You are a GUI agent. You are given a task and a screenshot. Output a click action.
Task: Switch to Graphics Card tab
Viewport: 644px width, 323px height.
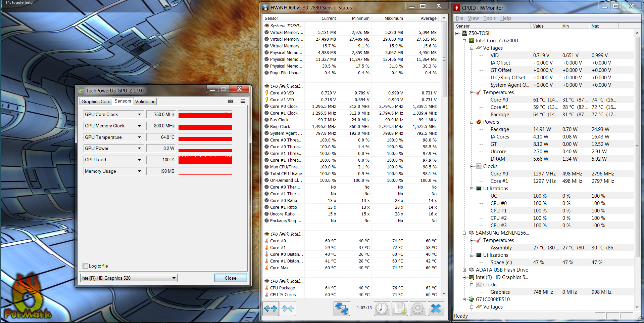(x=96, y=102)
